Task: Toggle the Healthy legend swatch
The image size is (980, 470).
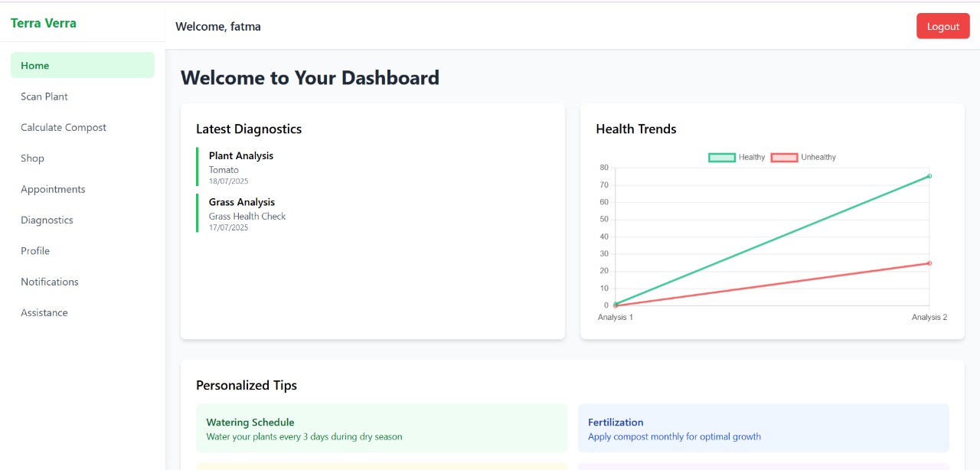Action: 722,157
